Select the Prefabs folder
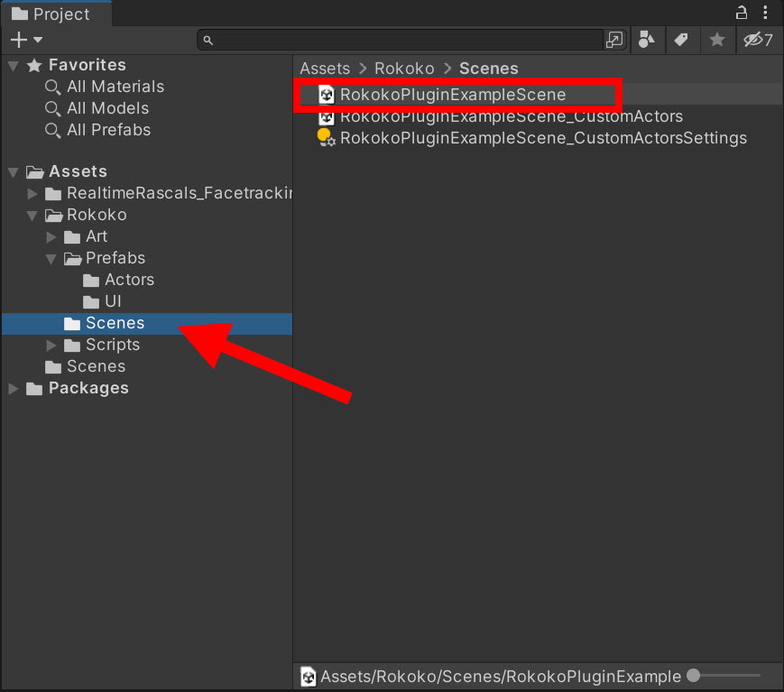Screen dimensions: 784x692 [x=105, y=259]
